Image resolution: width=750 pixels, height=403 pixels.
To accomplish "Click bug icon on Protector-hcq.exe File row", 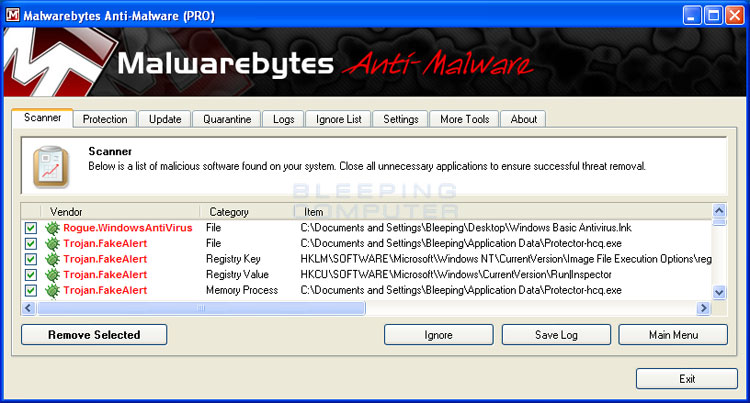I will 52,244.
